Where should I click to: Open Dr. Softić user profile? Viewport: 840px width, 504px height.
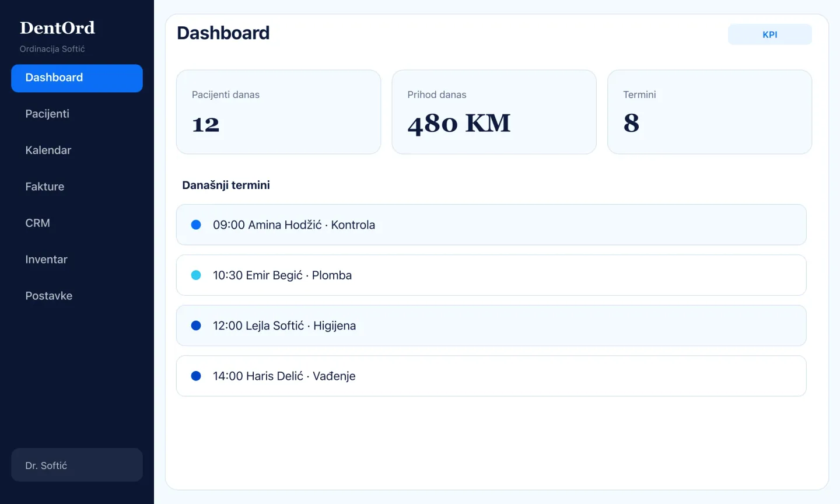[x=77, y=465]
